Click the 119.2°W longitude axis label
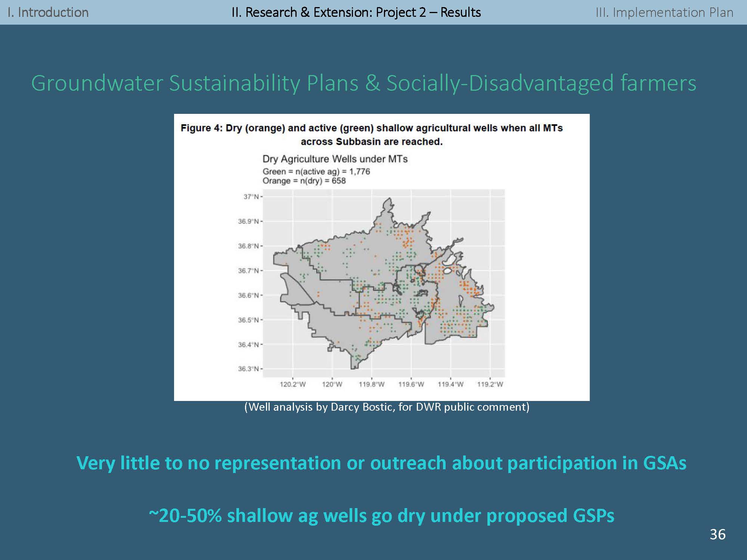 (490, 385)
